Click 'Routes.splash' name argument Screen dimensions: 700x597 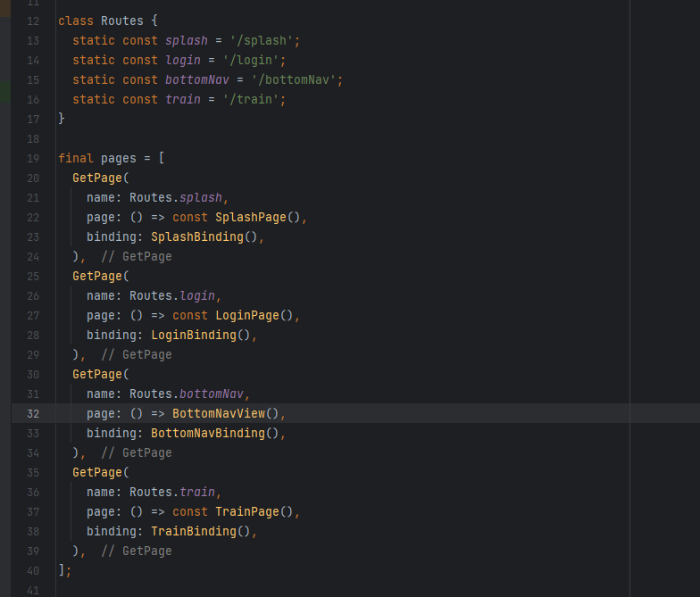[x=175, y=198]
